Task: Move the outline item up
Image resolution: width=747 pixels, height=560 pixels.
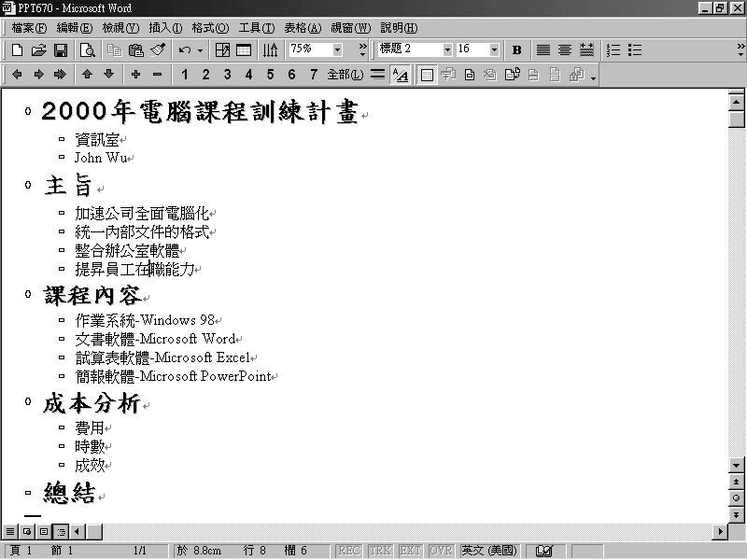Action: [87, 75]
